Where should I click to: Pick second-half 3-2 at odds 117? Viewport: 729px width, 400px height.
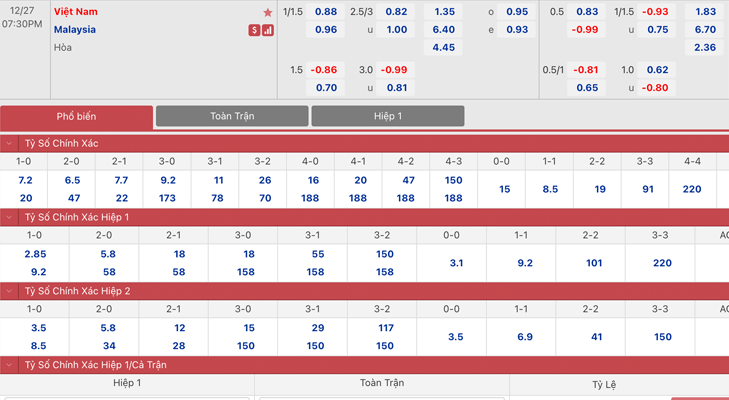click(386, 328)
